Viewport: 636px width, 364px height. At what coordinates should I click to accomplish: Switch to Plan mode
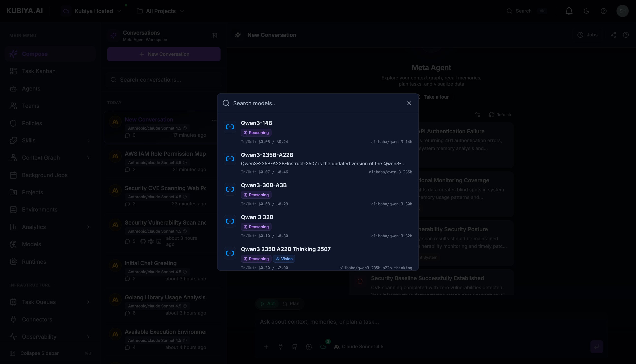click(x=291, y=304)
